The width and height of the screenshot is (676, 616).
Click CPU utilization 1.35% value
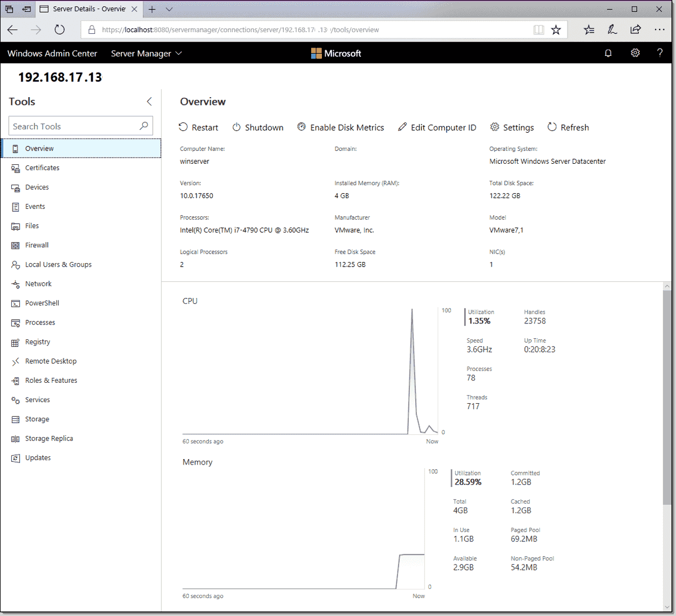pos(479,321)
